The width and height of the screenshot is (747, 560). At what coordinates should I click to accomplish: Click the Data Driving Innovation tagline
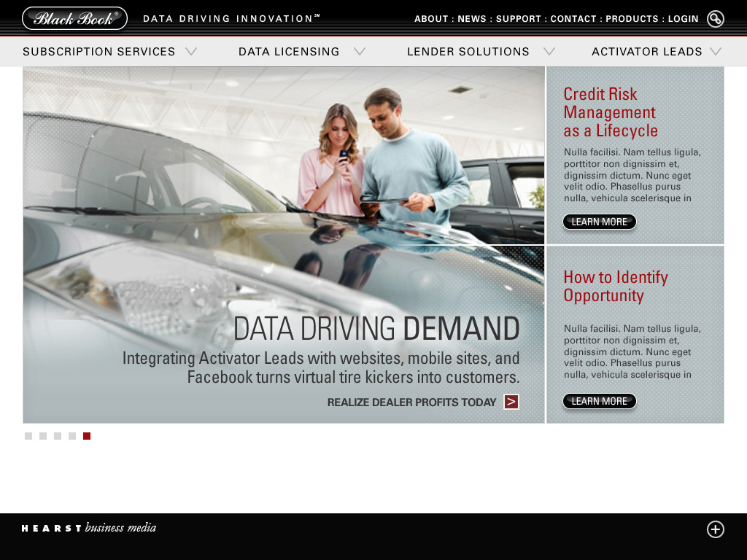coord(231,18)
